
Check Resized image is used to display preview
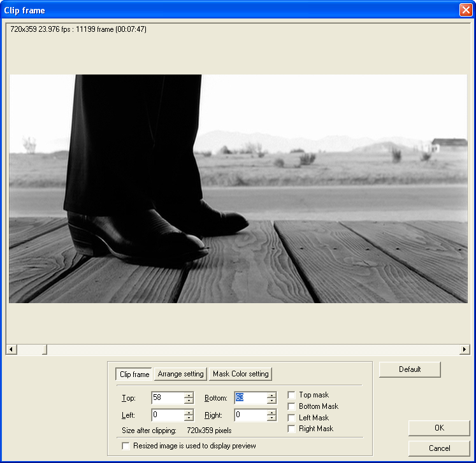(x=126, y=446)
